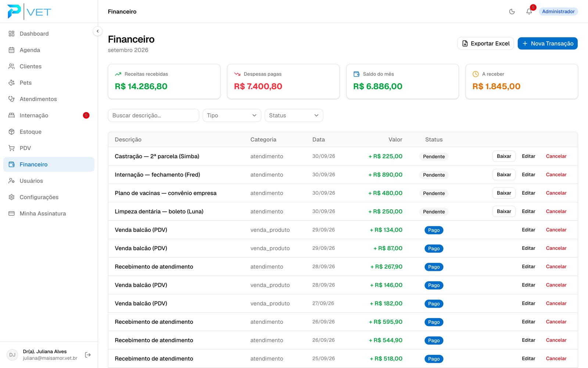Navigate to Atendimentos section
The image size is (588, 368).
point(49,99)
